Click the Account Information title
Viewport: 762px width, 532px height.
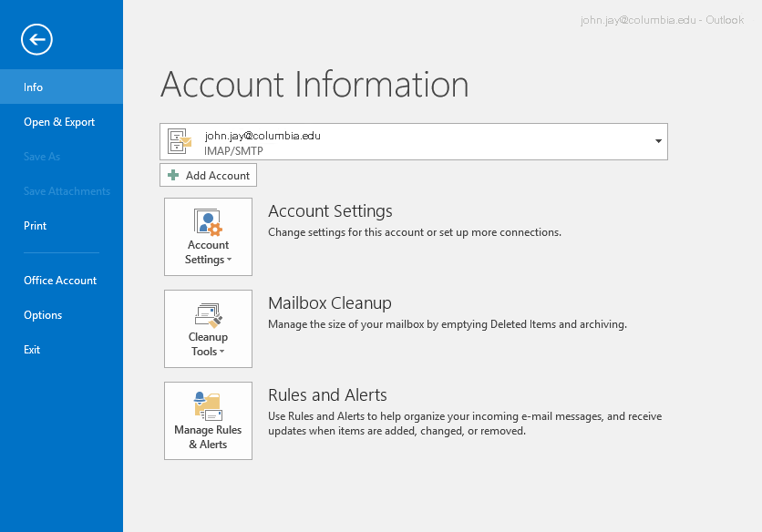pos(314,85)
